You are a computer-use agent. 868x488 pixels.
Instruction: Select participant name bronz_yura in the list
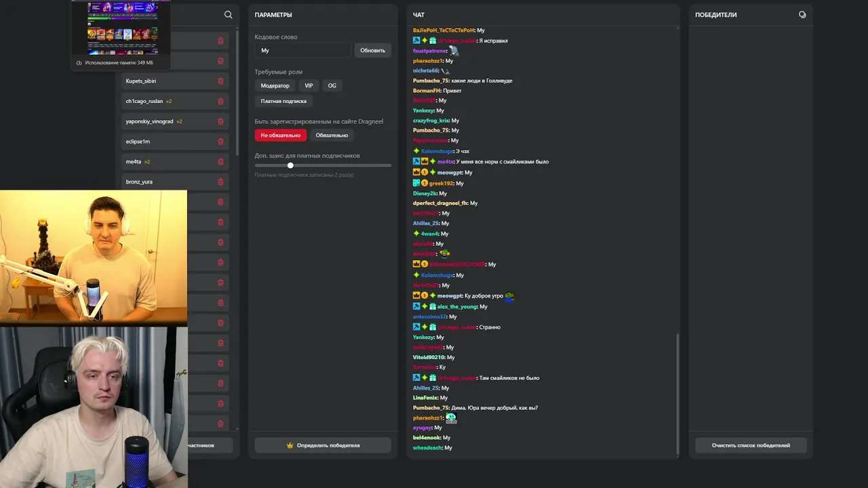(139, 182)
